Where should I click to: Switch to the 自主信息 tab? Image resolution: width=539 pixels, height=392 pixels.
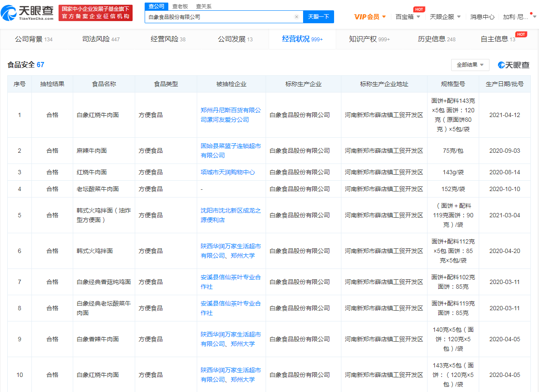(498, 39)
